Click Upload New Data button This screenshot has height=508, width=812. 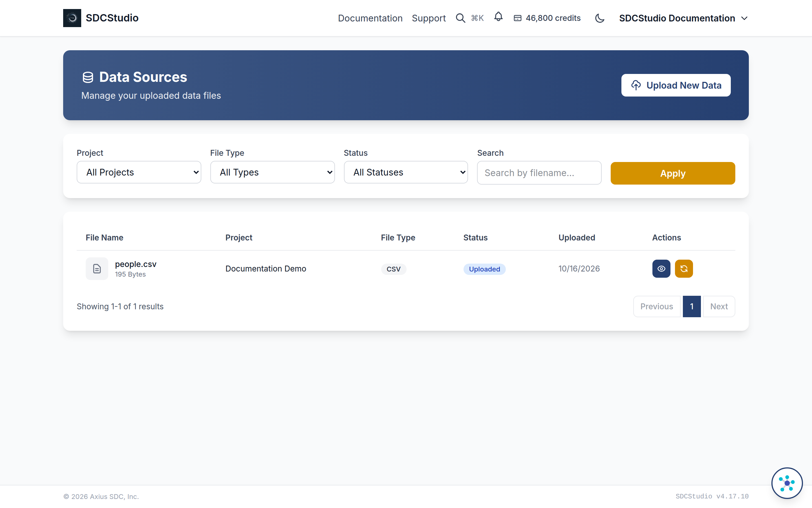(x=676, y=85)
